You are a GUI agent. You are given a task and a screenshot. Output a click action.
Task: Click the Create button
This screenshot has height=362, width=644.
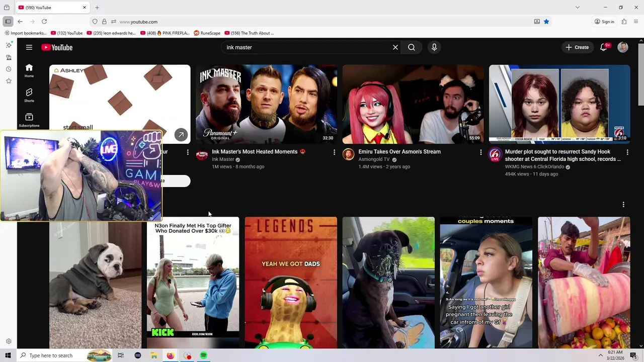coord(577,47)
